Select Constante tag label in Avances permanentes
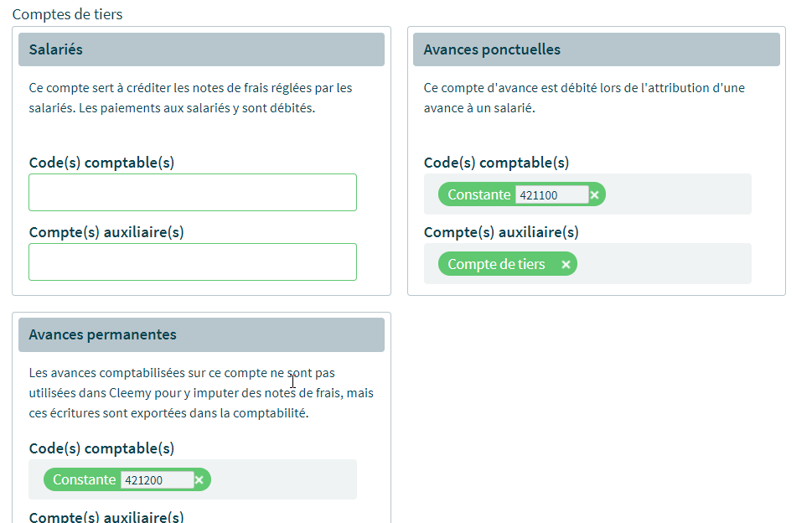This screenshot has width=812, height=523. [84, 479]
